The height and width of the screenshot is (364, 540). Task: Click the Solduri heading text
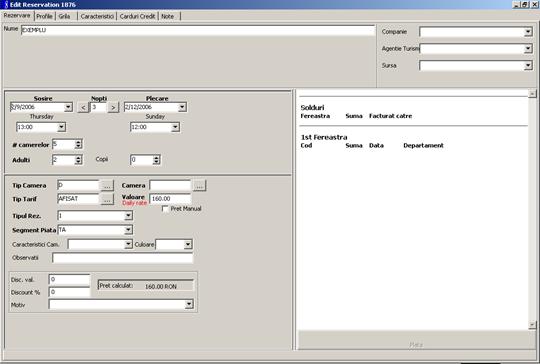click(312, 107)
